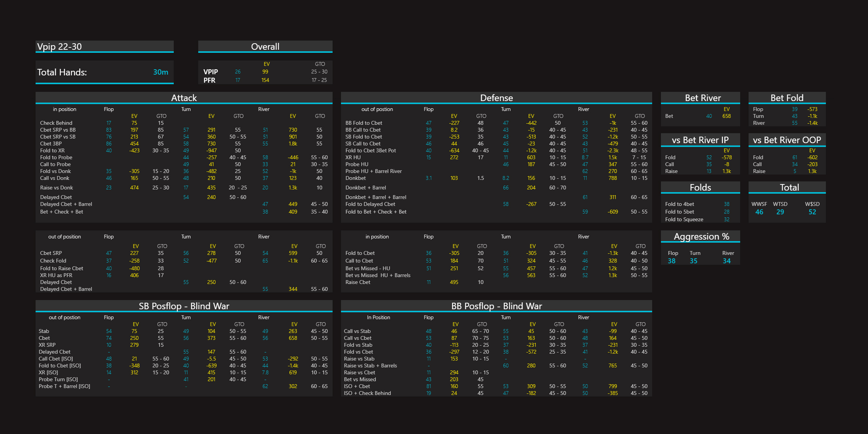Image resolution: width=868 pixels, height=434 pixels.
Task: Select the Check Behind row label
Action: [x=56, y=123]
